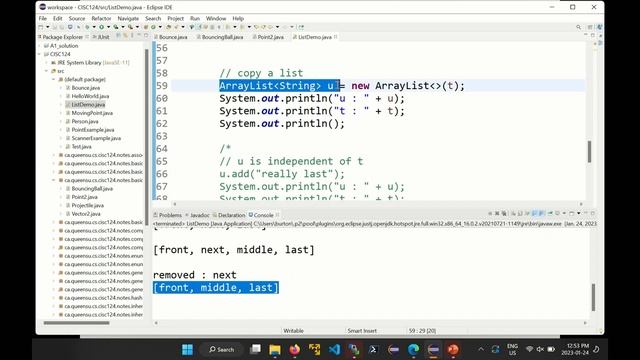640x360 pixels.
Task: Toggle Pin Console in Console toolbar
Action: (550, 213)
